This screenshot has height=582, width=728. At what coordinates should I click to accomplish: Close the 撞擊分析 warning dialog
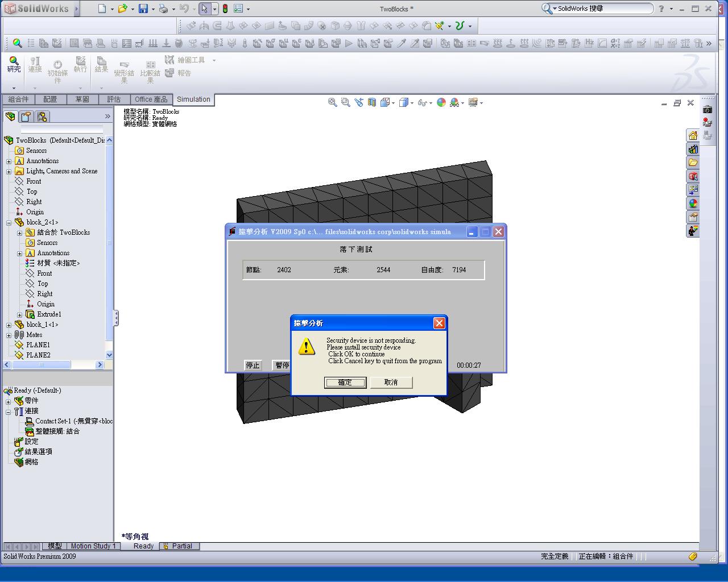439,323
